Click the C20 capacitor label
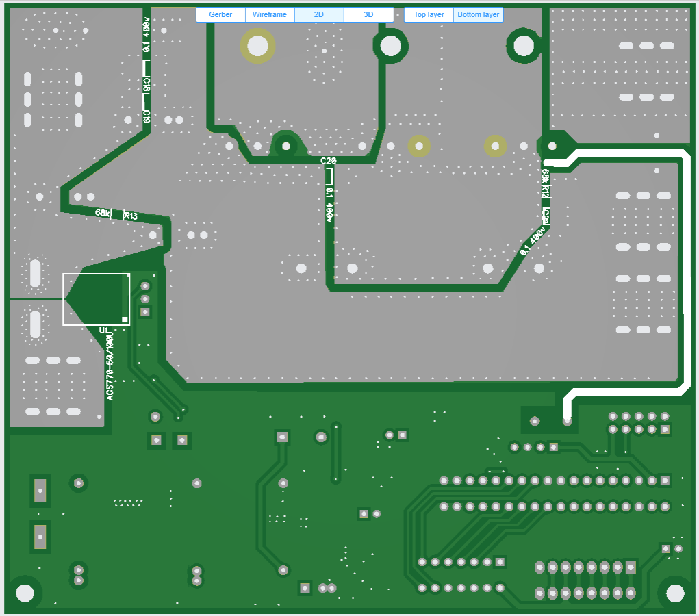The height and width of the screenshot is (616, 699). pyautogui.click(x=329, y=161)
